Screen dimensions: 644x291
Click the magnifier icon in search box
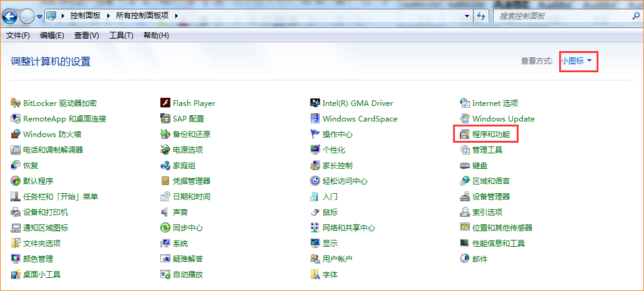point(635,16)
